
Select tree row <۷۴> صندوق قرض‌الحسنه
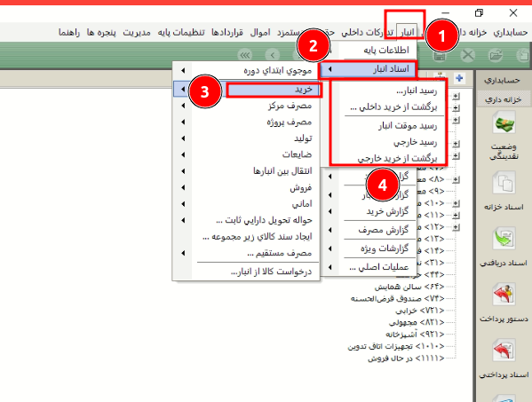(x=397, y=299)
